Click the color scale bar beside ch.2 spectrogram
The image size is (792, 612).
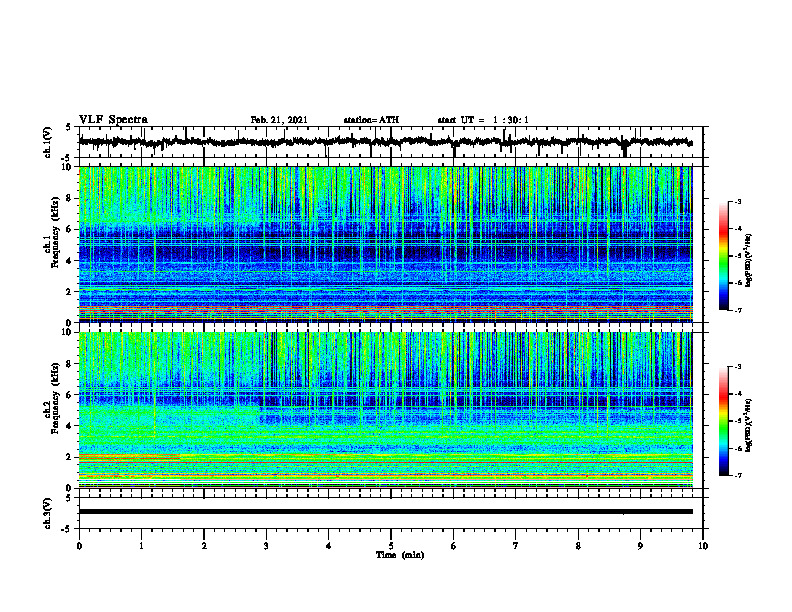pos(724,421)
